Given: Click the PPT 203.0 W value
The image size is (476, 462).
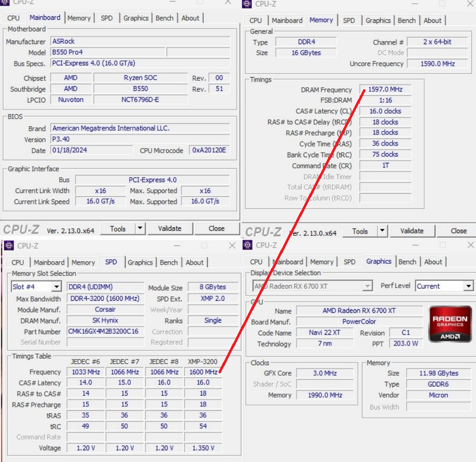Looking at the screenshot, I should point(406,343).
